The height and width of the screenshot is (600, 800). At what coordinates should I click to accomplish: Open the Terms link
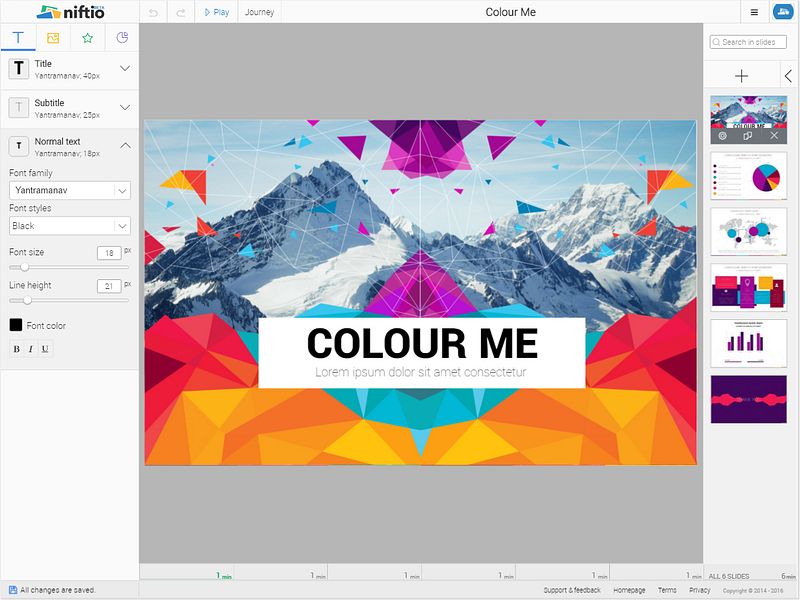667,590
